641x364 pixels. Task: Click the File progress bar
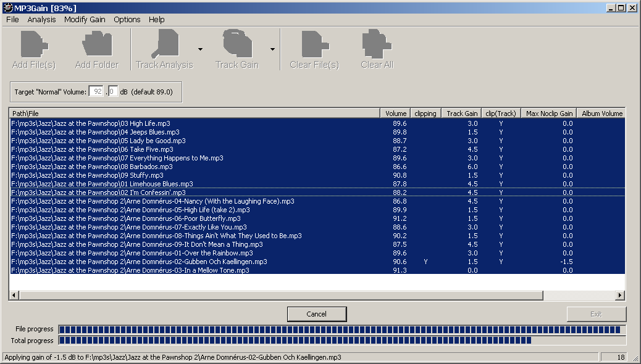pyautogui.click(x=342, y=329)
